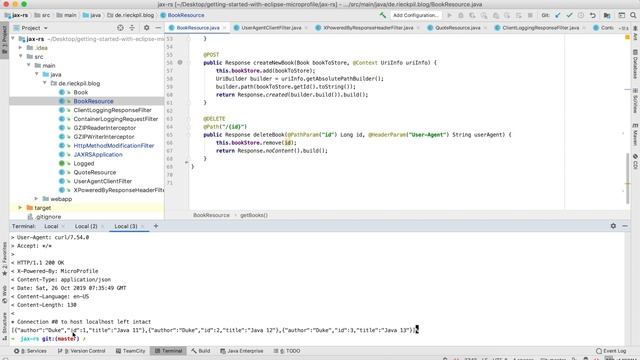Click the run anything window icon
The width and height of the screenshot is (640, 360).
coord(622,15)
